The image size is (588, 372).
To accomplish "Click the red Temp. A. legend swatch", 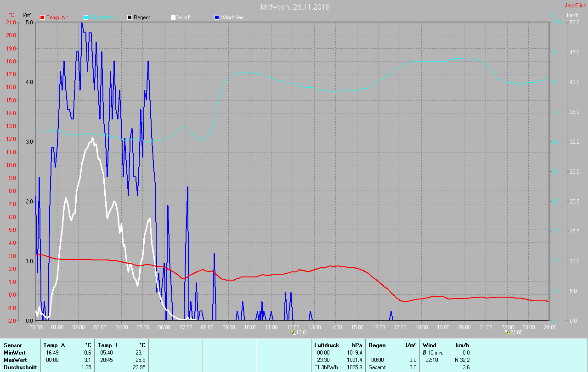I will coord(43,17).
